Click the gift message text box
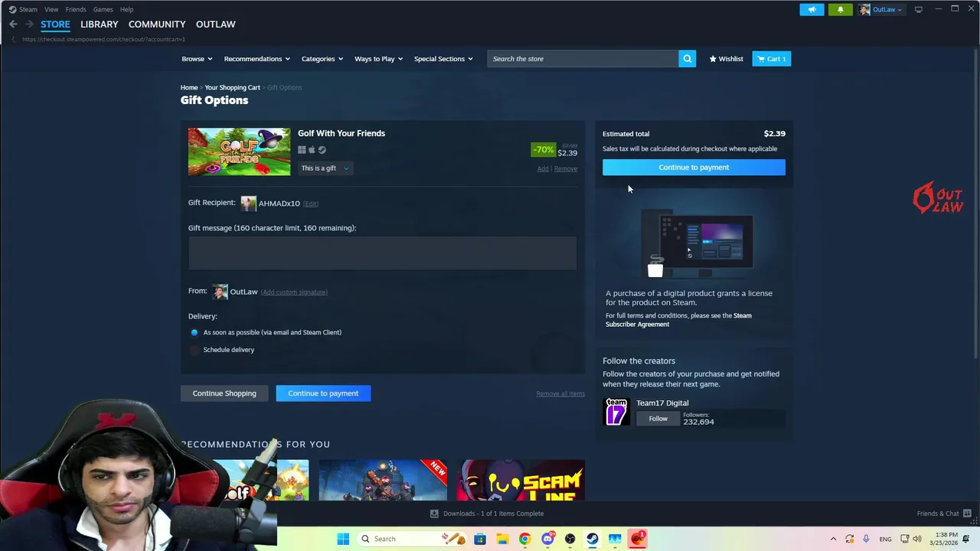 (x=382, y=253)
